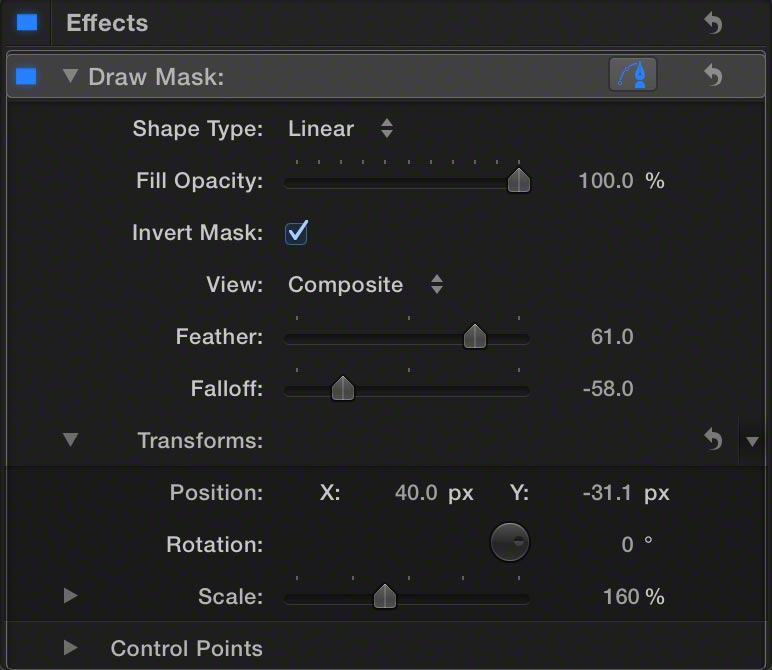Click the Feather slider handle
Viewport: 772px width, 670px height.
click(x=475, y=337)
